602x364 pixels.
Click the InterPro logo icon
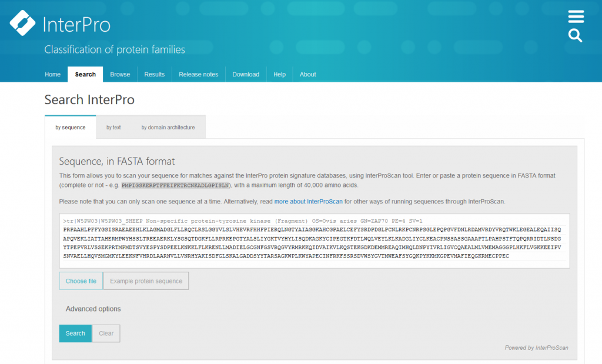click(23, 23)
